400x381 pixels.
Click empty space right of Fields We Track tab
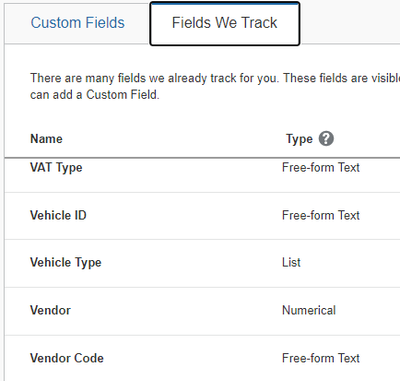[x=350, y=23]
